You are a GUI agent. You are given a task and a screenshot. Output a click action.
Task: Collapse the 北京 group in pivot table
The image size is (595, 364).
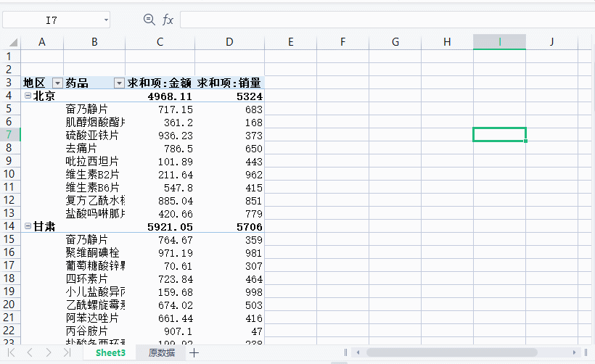(x=28, y=96)
